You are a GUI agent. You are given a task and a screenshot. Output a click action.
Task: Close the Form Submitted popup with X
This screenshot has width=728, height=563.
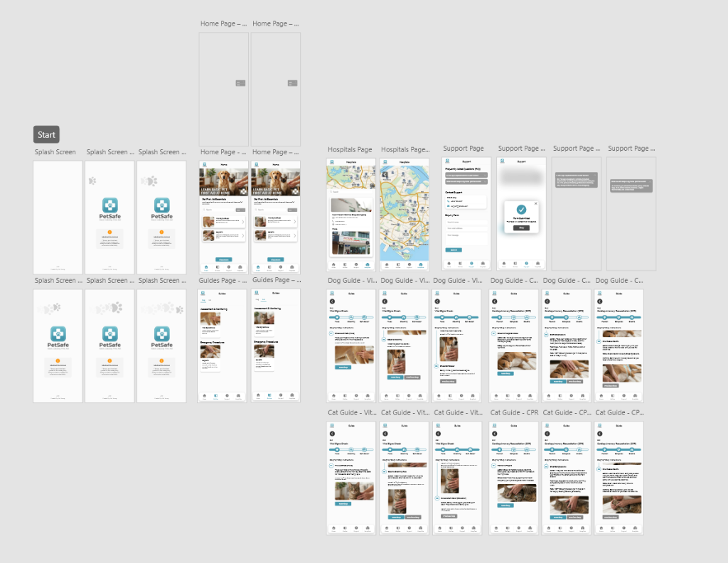click(x=536, y=203)
